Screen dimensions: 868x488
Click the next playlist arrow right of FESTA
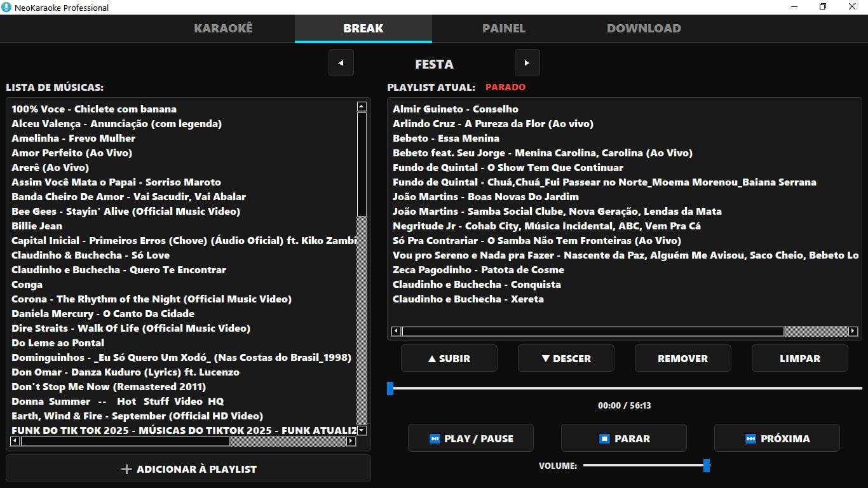point(527,62)
